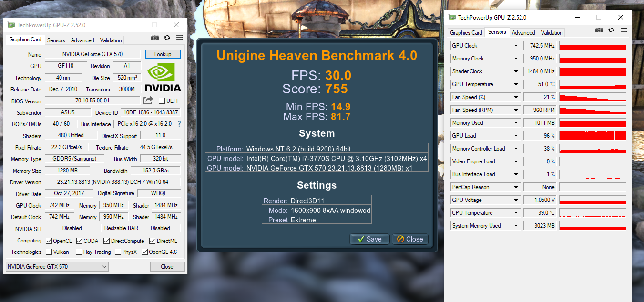
Task: Click the GPU Clock red sensor graph
Action: (592, 46)
